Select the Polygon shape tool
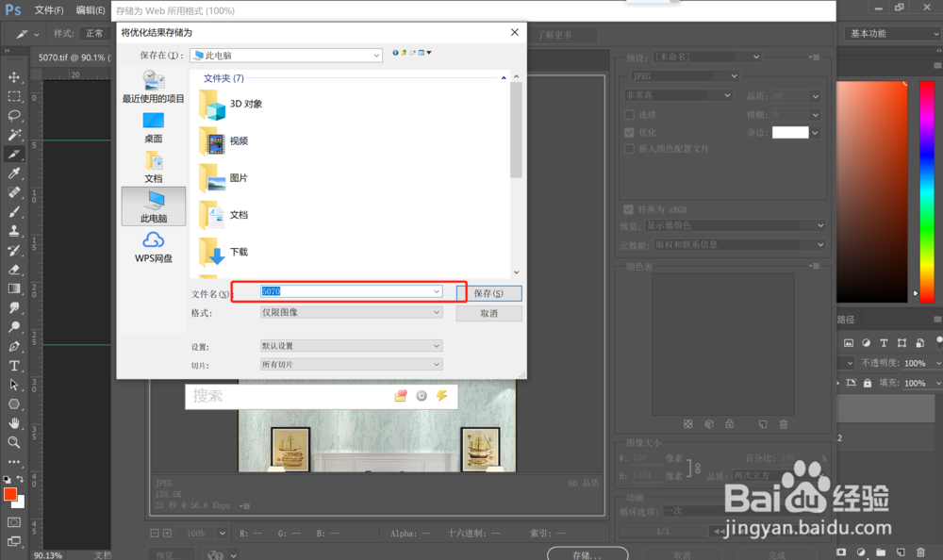The height and width of the screenshot is (560, 943). click(x=14, y=404)
